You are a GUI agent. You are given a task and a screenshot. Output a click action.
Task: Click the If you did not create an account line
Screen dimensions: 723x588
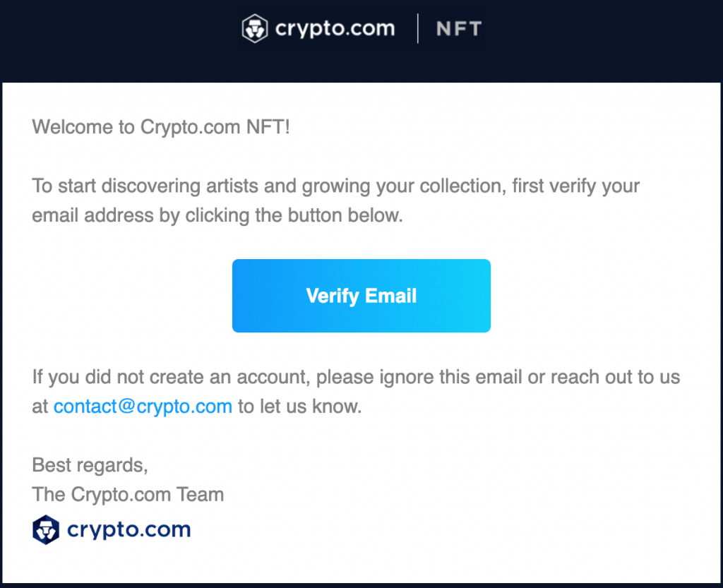tap(356, 377)
